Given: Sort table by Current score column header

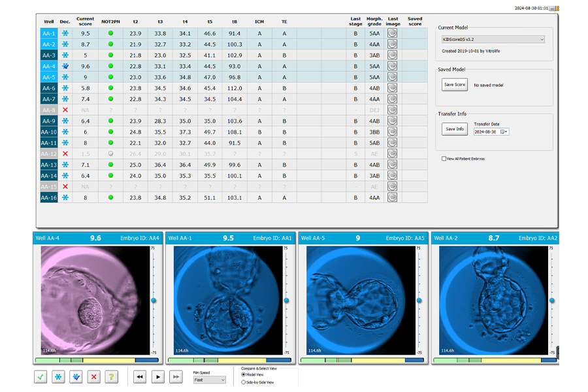Looking at the screenshot, I should point(85,21).
